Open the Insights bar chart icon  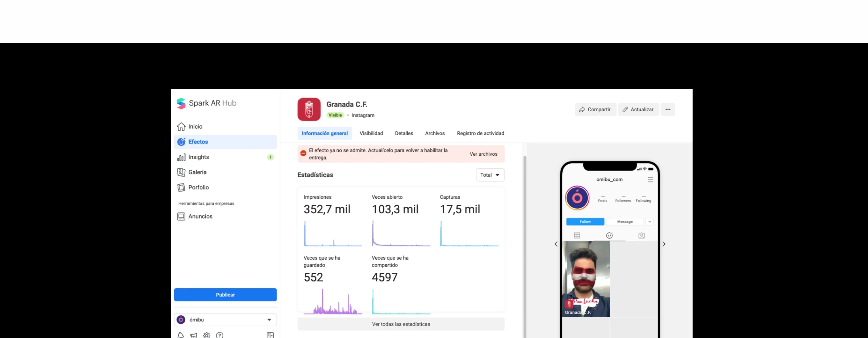[181, 157]
